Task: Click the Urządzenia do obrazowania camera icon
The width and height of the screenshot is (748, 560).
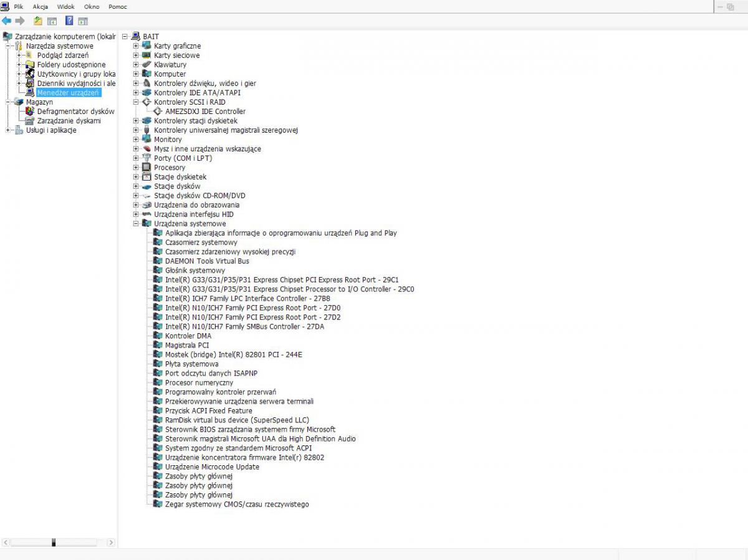Action: point(146,204)
